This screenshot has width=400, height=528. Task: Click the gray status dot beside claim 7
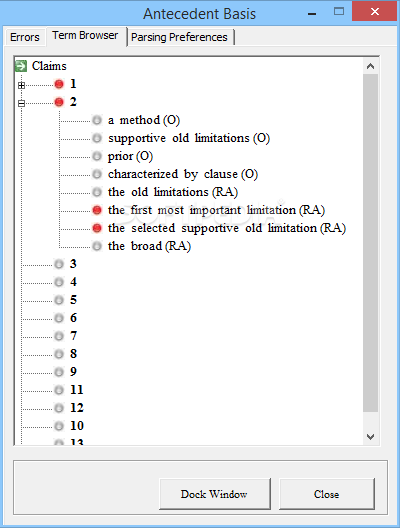59,336
